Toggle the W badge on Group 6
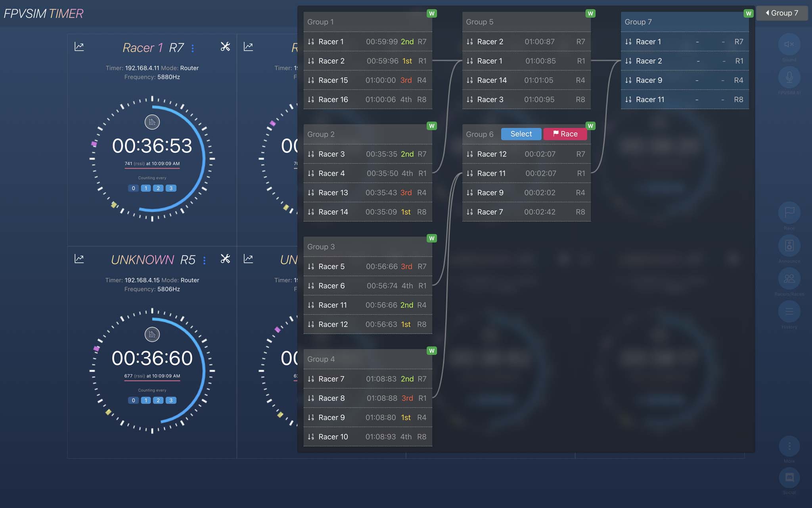Image resolution: width=812 pixels, height=508 pixels. [590, 126]
